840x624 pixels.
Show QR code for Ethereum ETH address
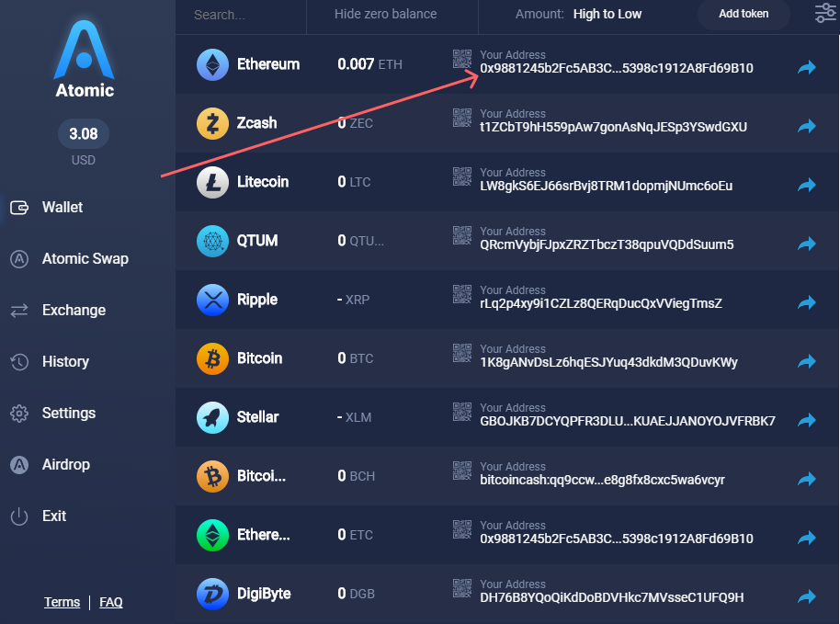coord(461,59)
